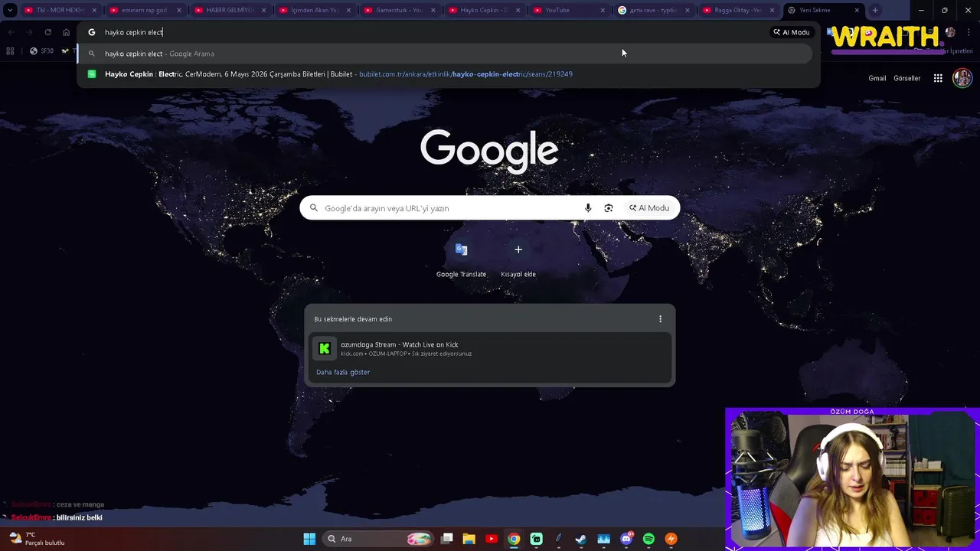980x551 pixels.
Task: Click the Windows taskbar Ara search box
Action: (x=380, y=539)
